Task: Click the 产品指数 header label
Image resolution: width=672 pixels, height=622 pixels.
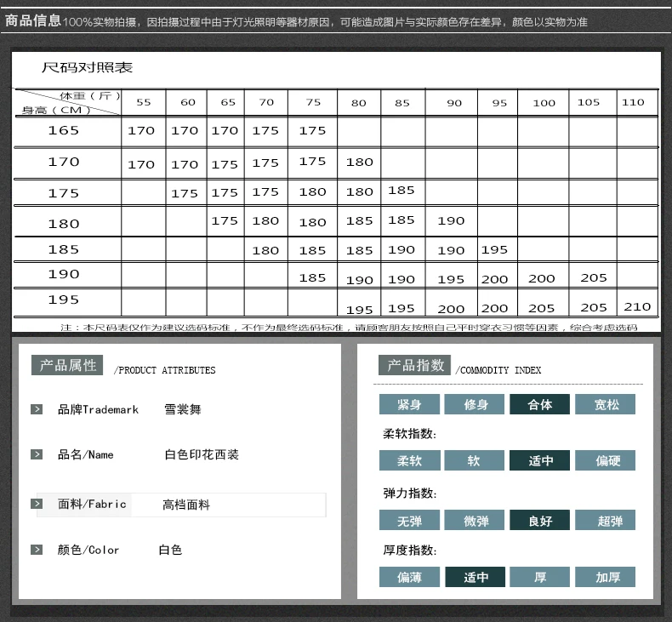Action: 414,365
